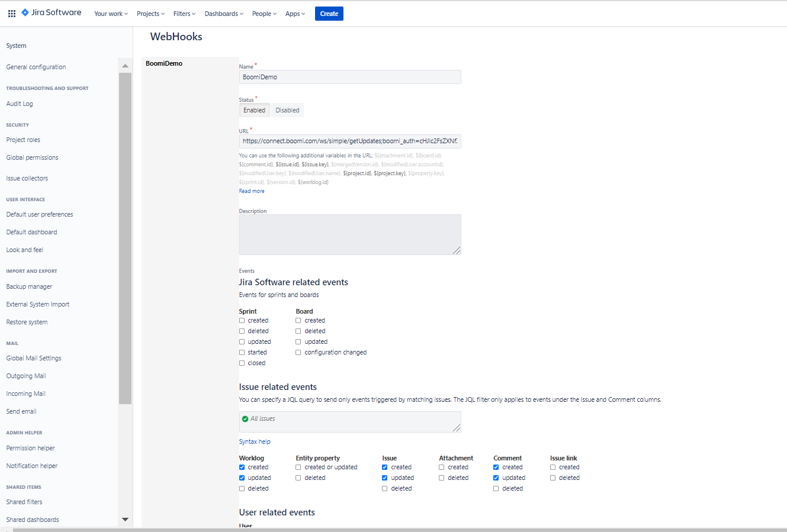Viewport: 787px width, 532px height.
Task: Click the blue Create button
Action: click(329, 13)
